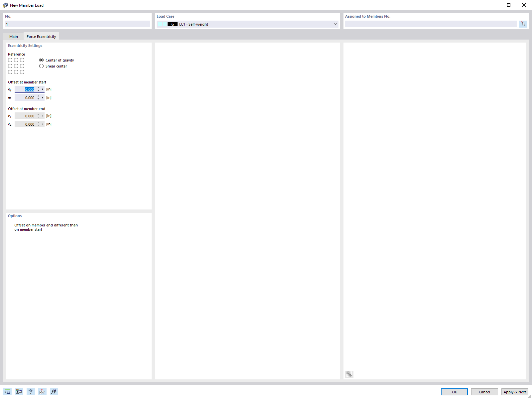Click the restore defaults page icon
This screenshot has width=532, height=399.
(42, 391)
